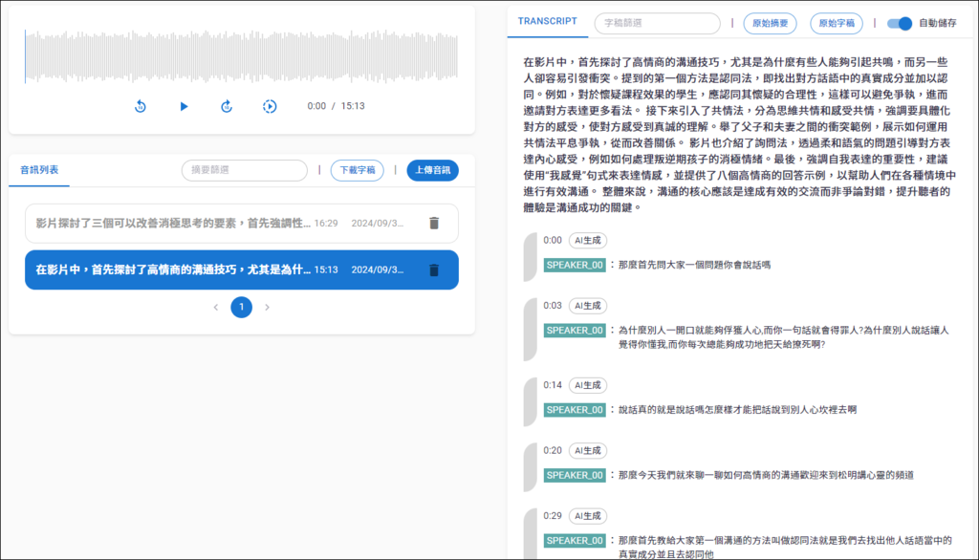Play the audio recording
The height and width of the screenshot is (560, 979).
(x=183, y=107)
